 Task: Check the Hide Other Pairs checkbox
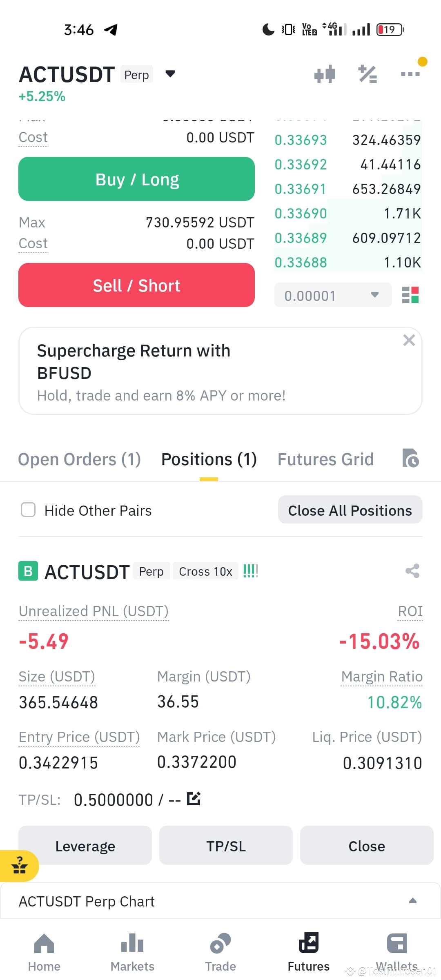(28, 510)
